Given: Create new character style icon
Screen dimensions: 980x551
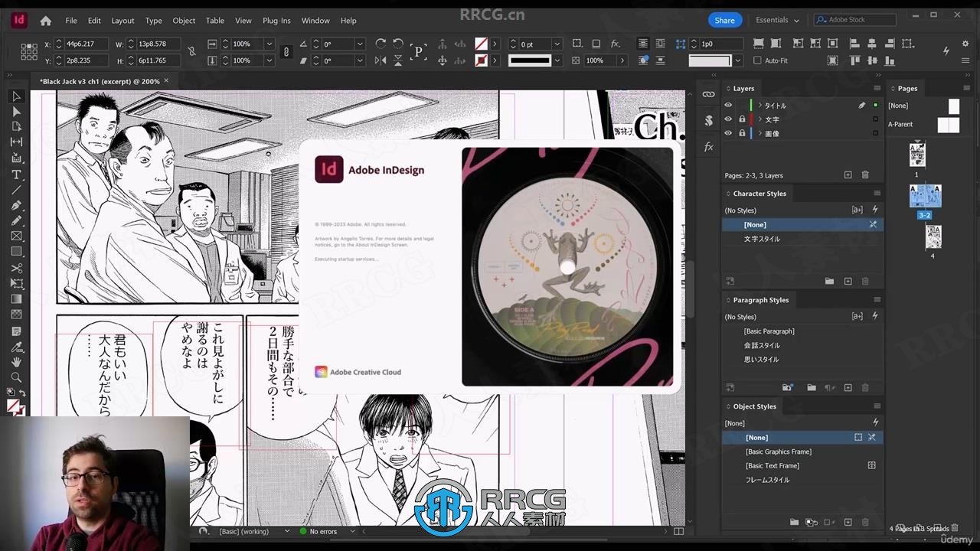Looking at the screenshot, I should [848, 281].
